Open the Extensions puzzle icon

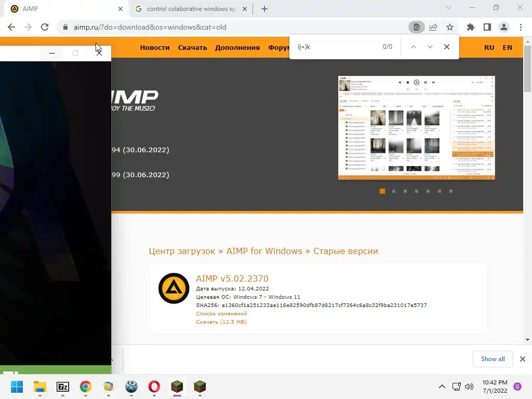(x=471, y=27)
